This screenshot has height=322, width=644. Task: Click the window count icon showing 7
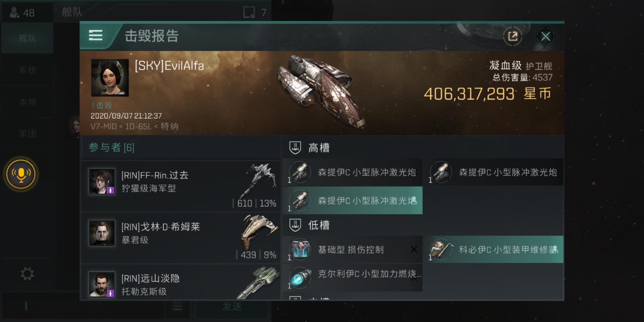click(x=255, y=13)
